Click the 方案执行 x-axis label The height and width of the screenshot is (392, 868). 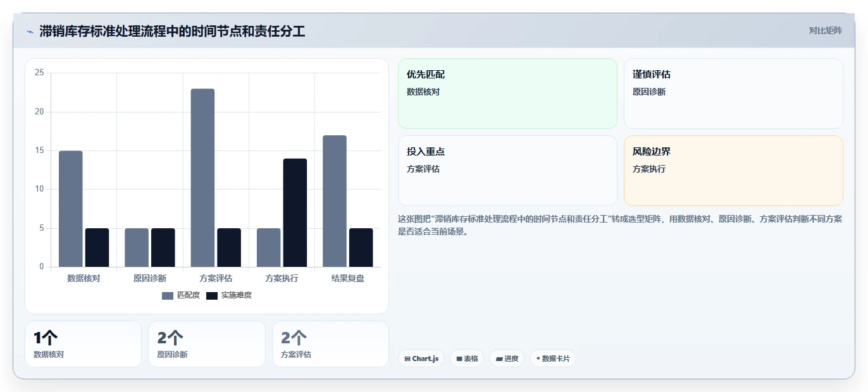coord(282,278)
